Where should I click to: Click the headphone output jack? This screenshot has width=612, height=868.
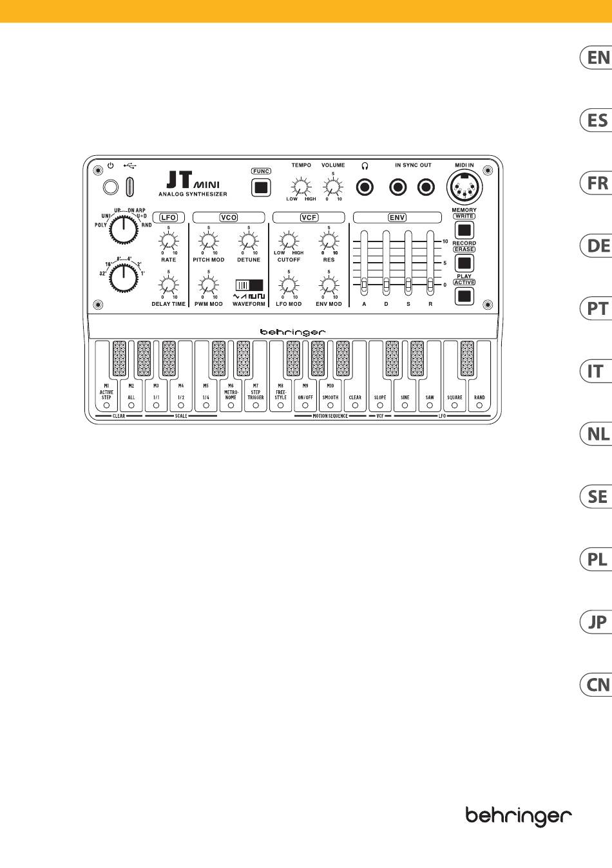tap(365, 187)
